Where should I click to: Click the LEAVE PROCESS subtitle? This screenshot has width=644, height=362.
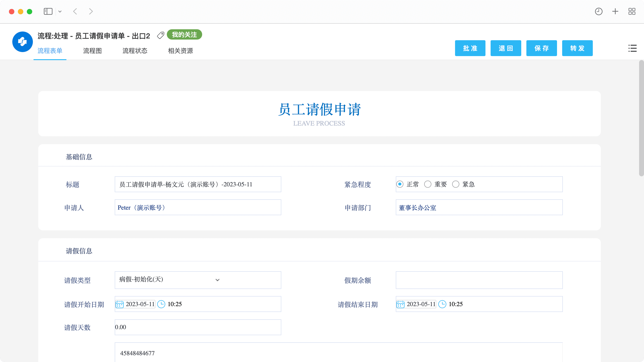(x=319, y=123)
